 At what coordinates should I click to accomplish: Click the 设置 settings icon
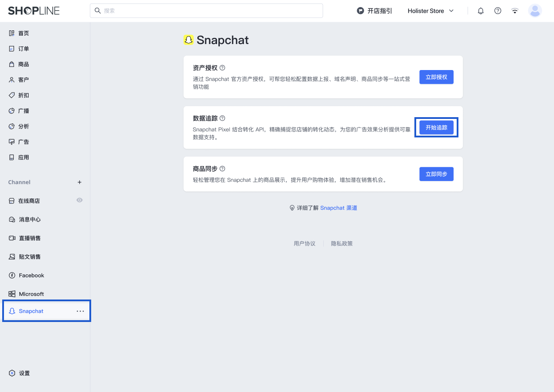tap(12, 373)
